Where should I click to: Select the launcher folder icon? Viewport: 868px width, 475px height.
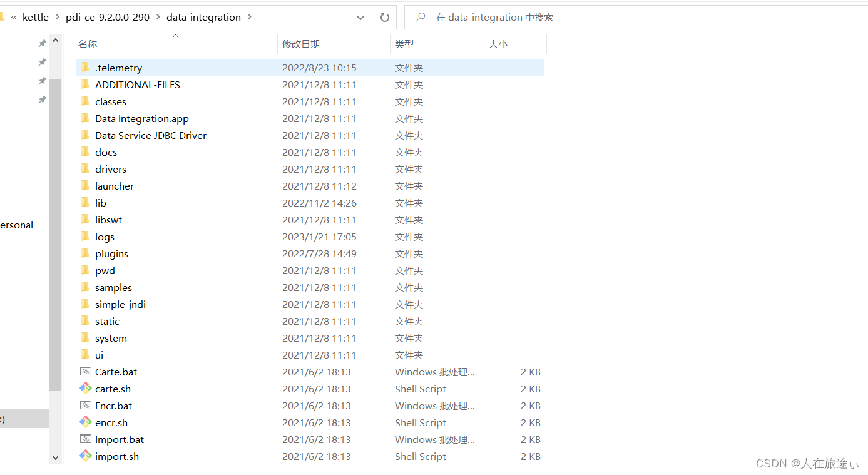point(85,186)
